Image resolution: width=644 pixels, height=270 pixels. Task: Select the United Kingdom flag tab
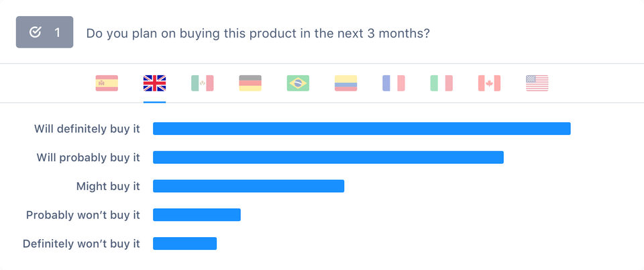[x=154, y=83]
